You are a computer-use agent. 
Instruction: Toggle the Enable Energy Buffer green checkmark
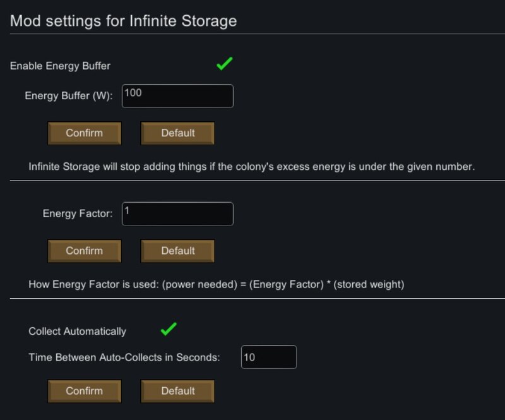click(x=225, y=64)
